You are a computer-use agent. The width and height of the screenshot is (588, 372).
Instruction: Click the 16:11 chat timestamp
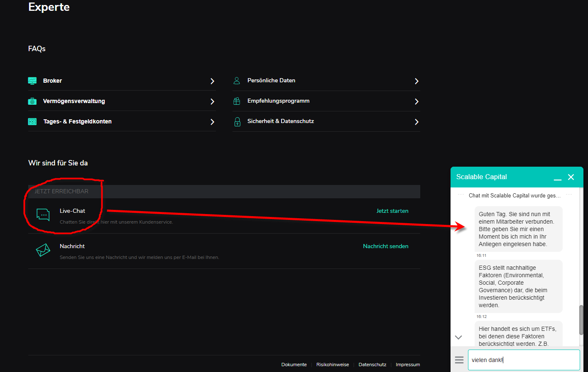pyautogui.click(x=481, y=256)
